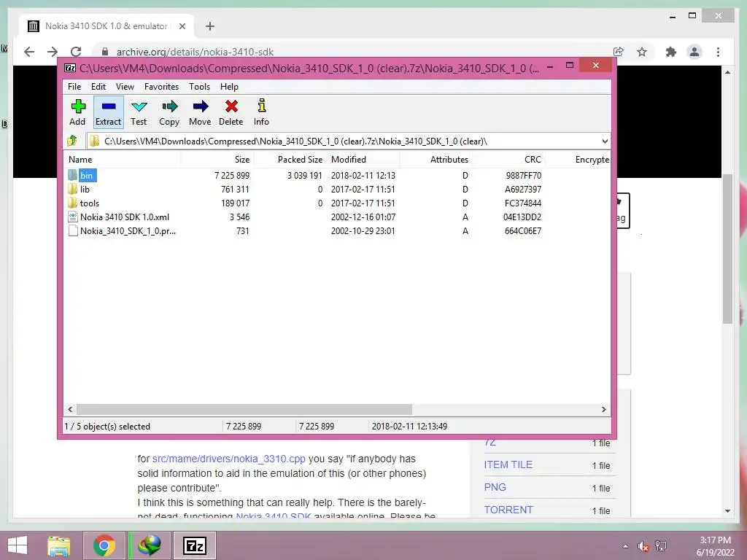Viewport: 747px width, 560px height.
Task: Open src/mame/drivers/nokia_3310.cpp link
Action: tap(228, 459)
